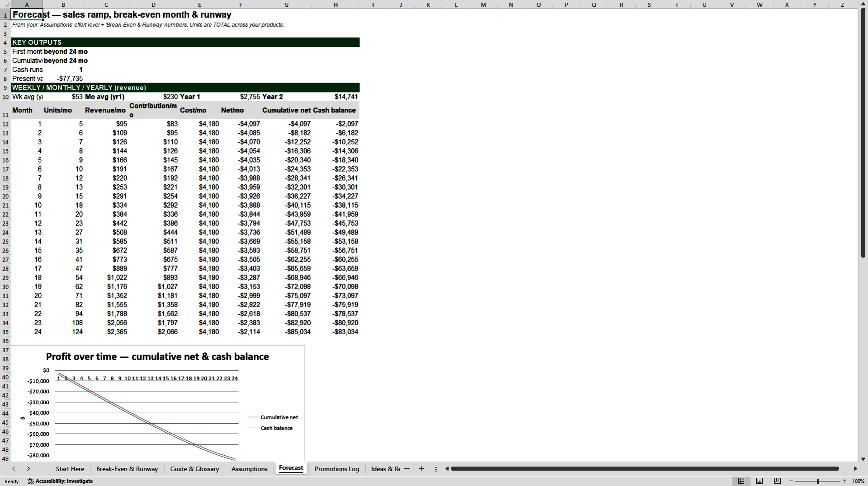Screen dimensions: 868x486
Task: Click the KEY OUTPUTS section header
Action: 185,42
